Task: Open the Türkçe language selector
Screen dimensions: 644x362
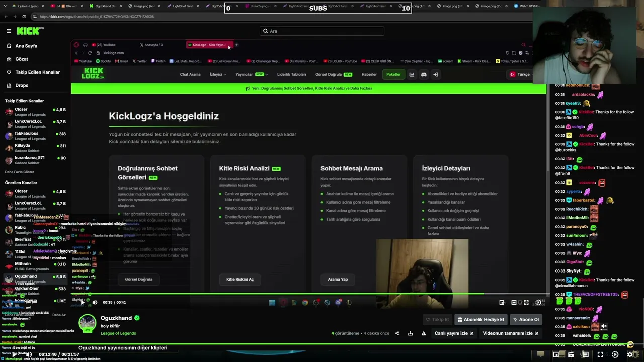Action: pos(521,74)
